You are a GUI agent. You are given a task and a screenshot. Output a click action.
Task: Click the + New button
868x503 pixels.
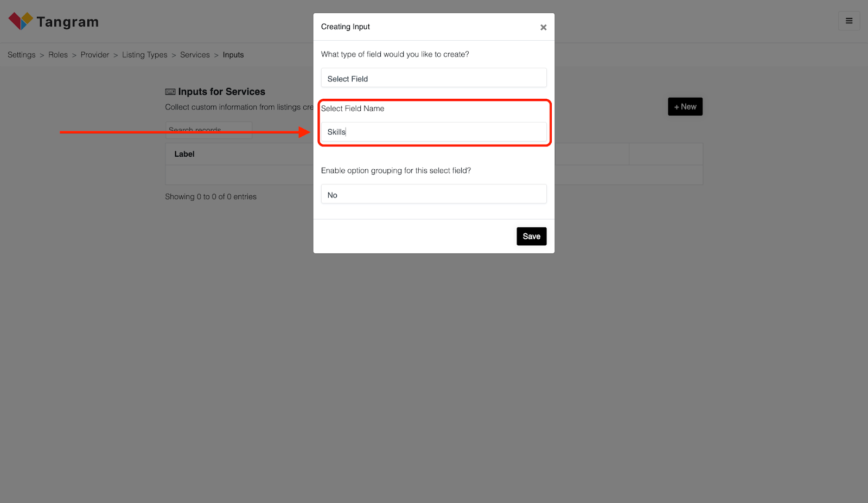[x=685, y=107]
